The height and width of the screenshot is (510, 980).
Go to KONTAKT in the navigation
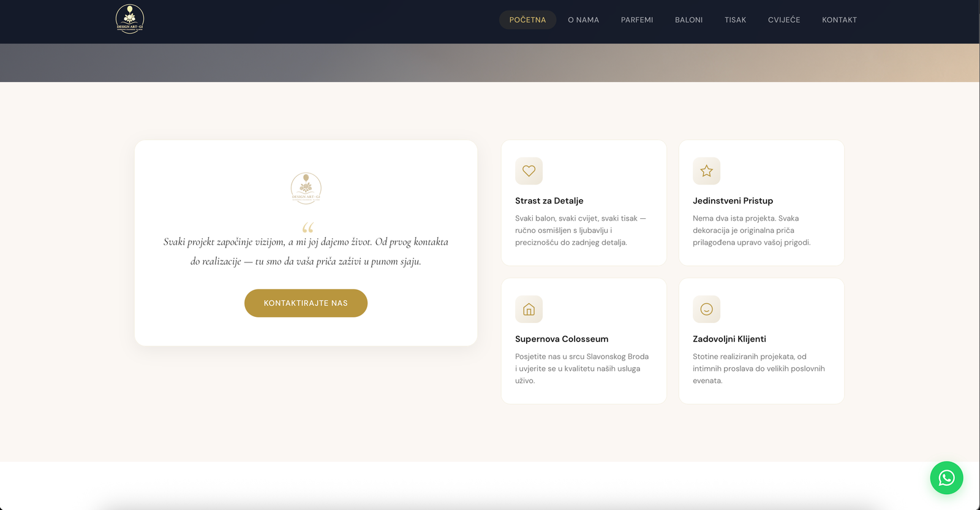coord(839,20)
